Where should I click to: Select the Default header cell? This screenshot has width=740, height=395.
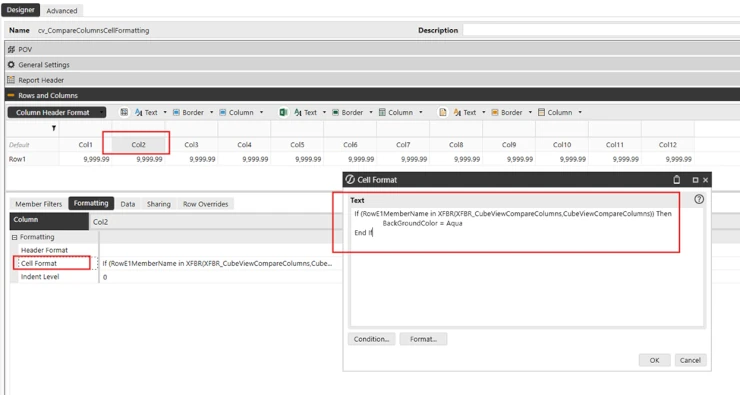(x=32, y=144)
